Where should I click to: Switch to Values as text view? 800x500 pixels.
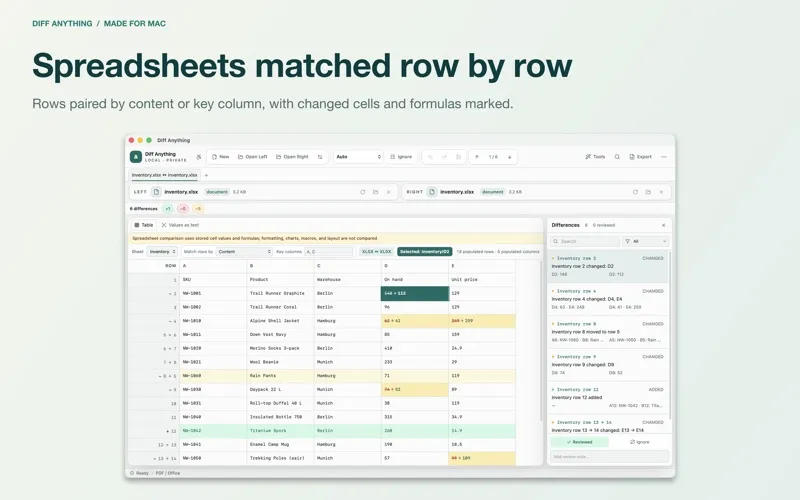pyautogui.click(x=180, y=225)
